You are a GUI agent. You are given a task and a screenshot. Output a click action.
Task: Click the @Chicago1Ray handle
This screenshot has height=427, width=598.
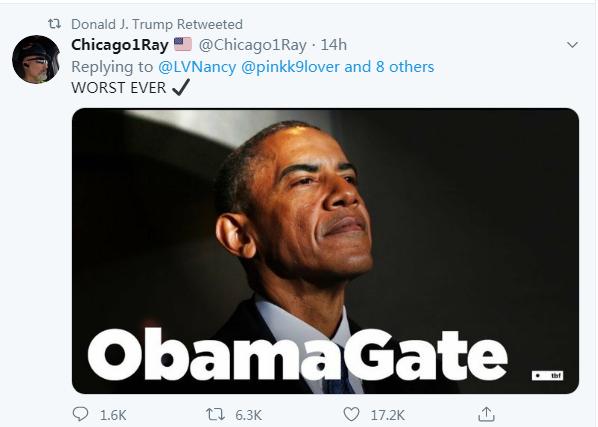click(252, 45)
